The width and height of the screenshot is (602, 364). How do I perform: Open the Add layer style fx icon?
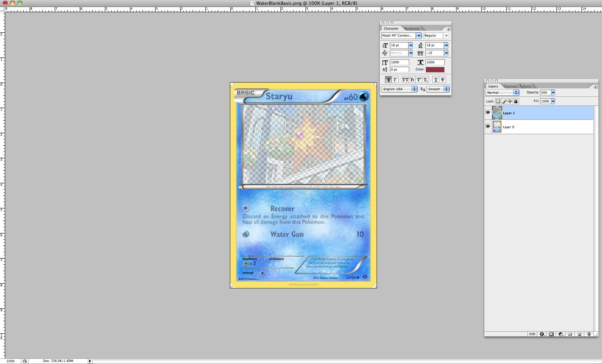tap(542, 334)
